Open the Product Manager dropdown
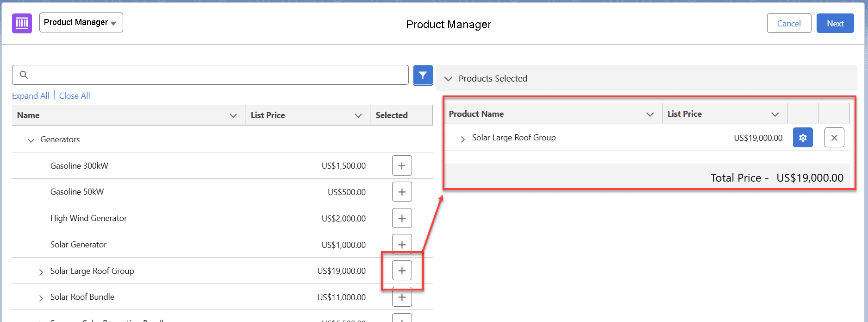The image size is (868, 322). point(81,23)
